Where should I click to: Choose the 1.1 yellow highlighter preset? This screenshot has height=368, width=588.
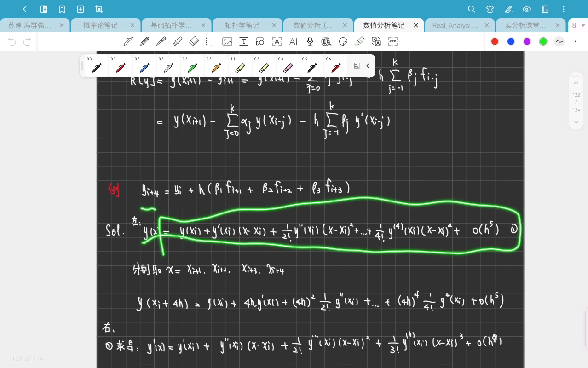point(240,66)
